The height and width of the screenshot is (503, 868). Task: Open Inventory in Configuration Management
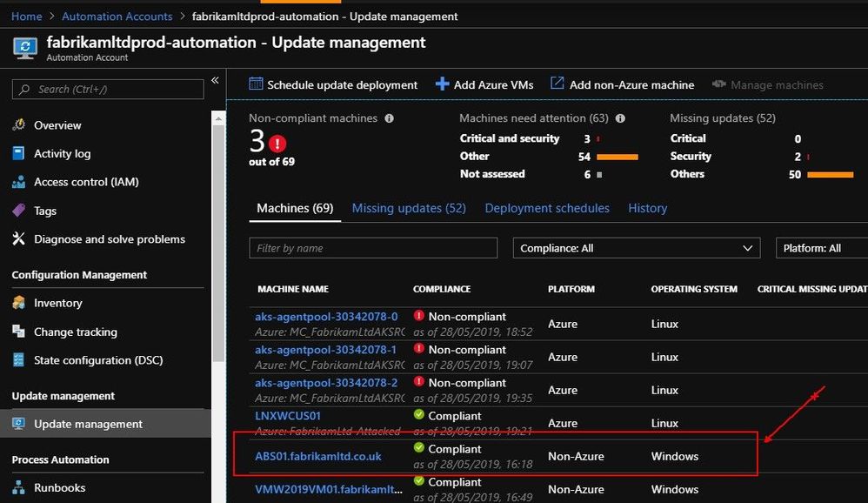[x=58, y=303]
